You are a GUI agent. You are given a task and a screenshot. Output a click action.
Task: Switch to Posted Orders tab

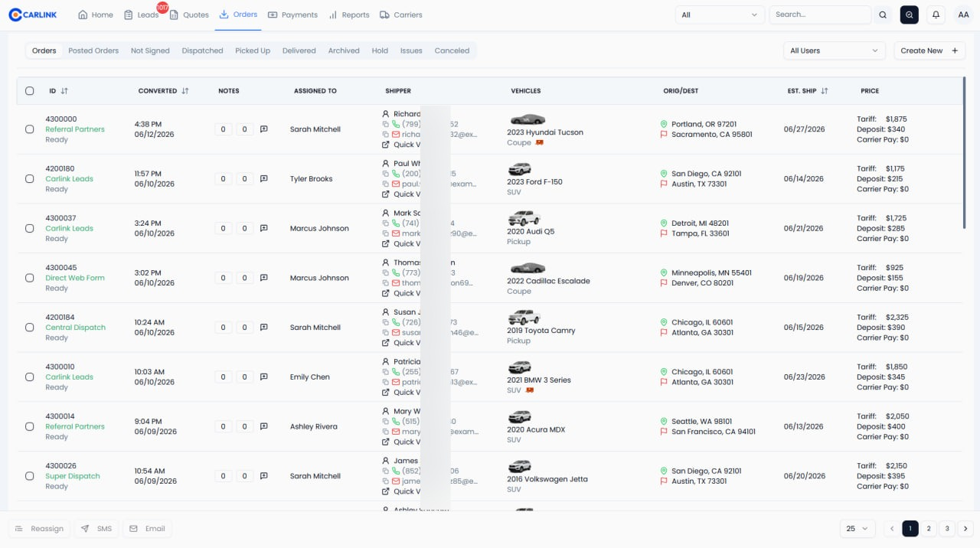(93, 51)
